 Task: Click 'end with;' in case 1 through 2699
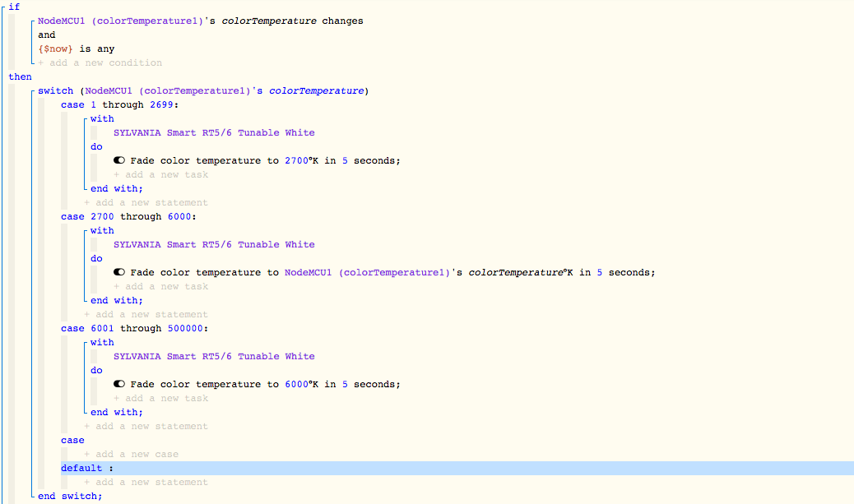pos(117,189)
